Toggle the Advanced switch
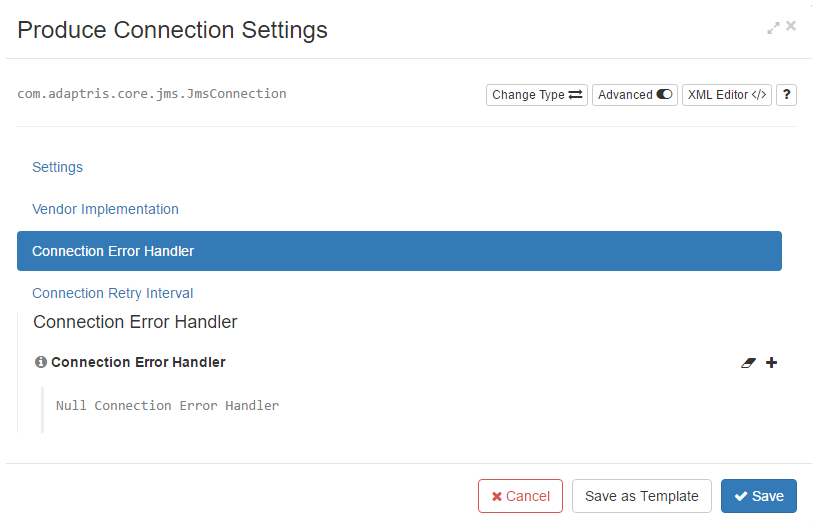Viewport: 814px width, 530px height. click(635, 95)
